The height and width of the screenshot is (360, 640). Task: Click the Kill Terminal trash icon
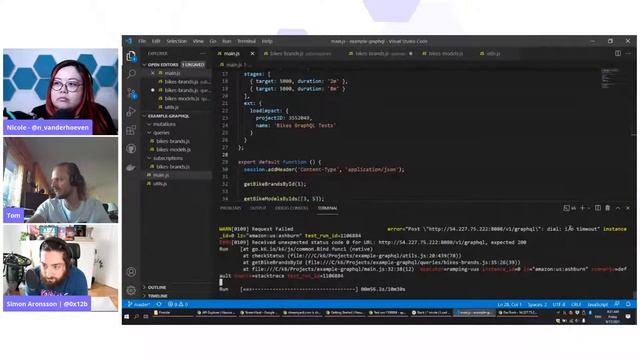click(x=608, y=208)
